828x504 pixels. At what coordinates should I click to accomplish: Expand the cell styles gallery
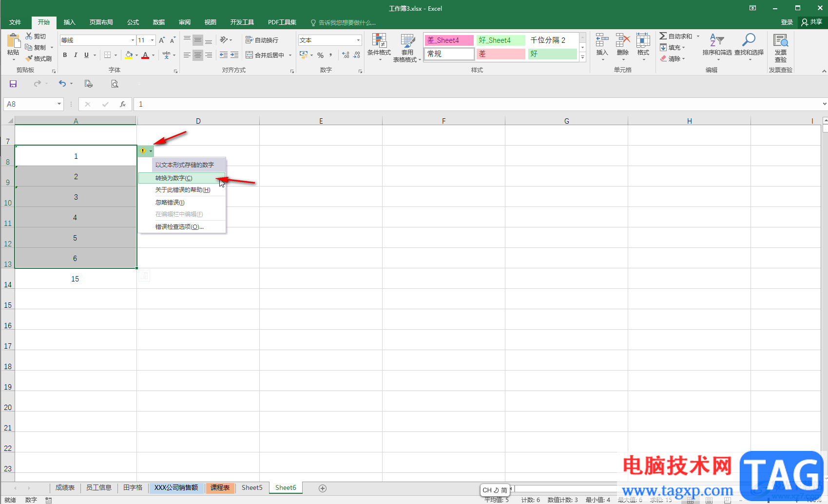tap(582, 57)
